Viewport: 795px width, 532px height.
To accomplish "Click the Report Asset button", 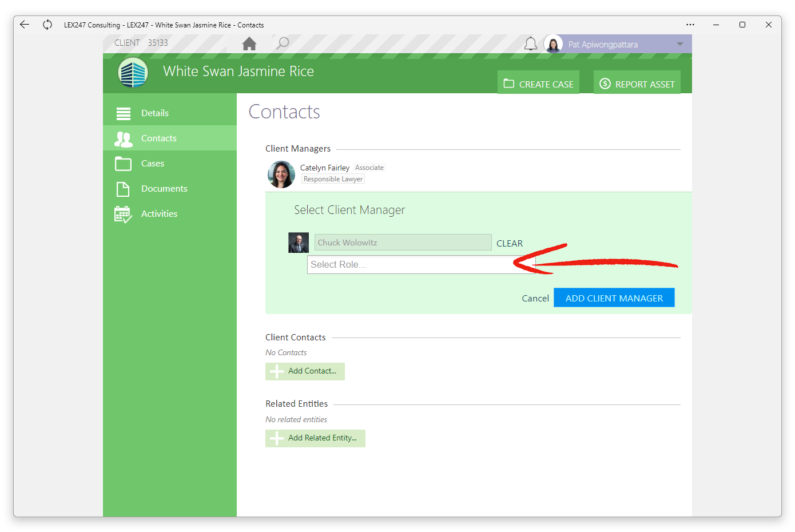I will tap(637, 82).
